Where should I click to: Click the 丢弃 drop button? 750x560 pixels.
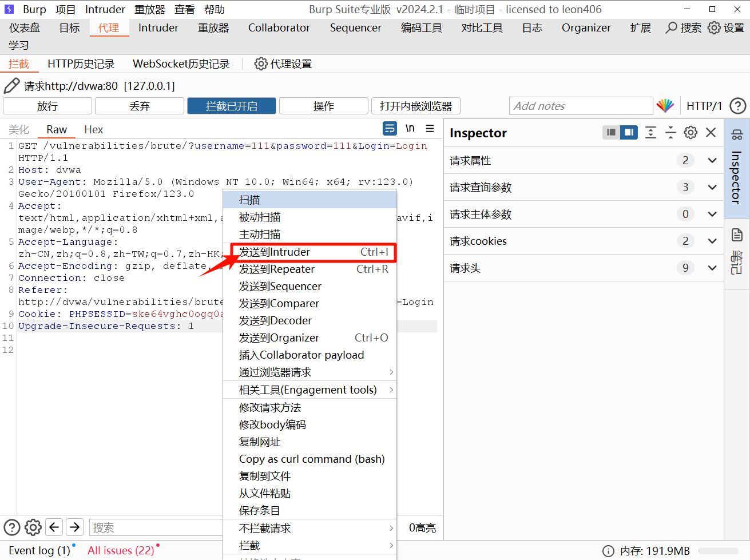(140, 106)
